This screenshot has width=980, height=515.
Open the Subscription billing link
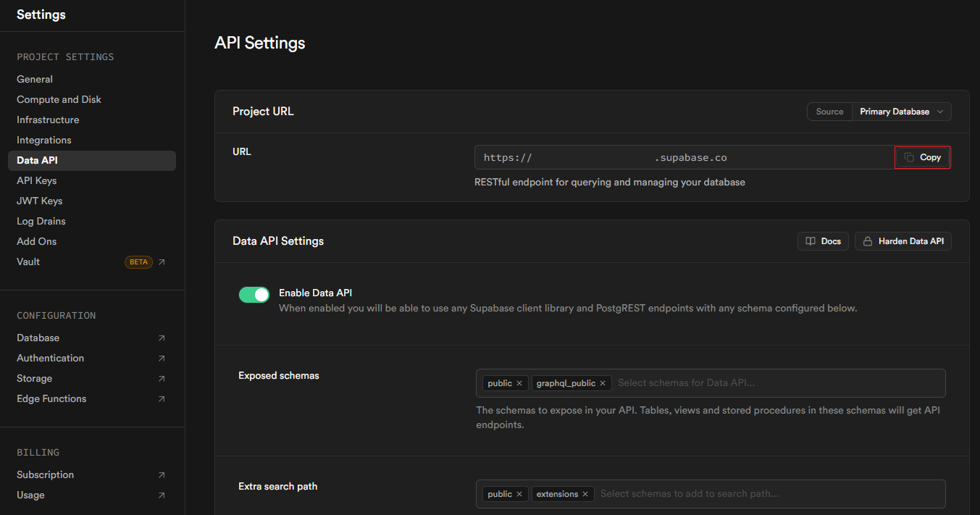46,474
